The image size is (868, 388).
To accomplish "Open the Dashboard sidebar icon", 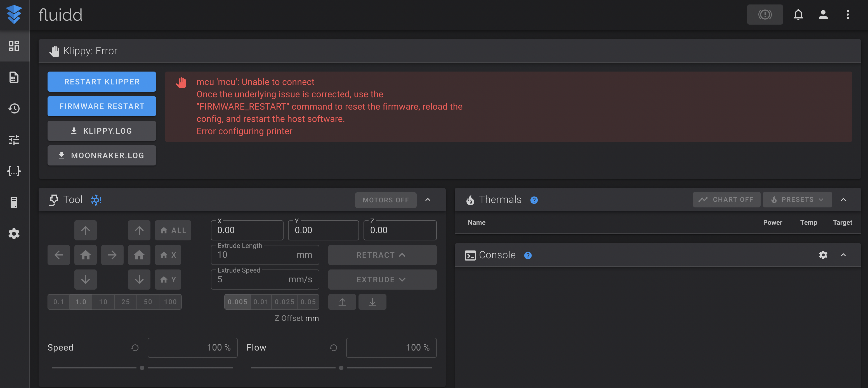I will point(14,46).
